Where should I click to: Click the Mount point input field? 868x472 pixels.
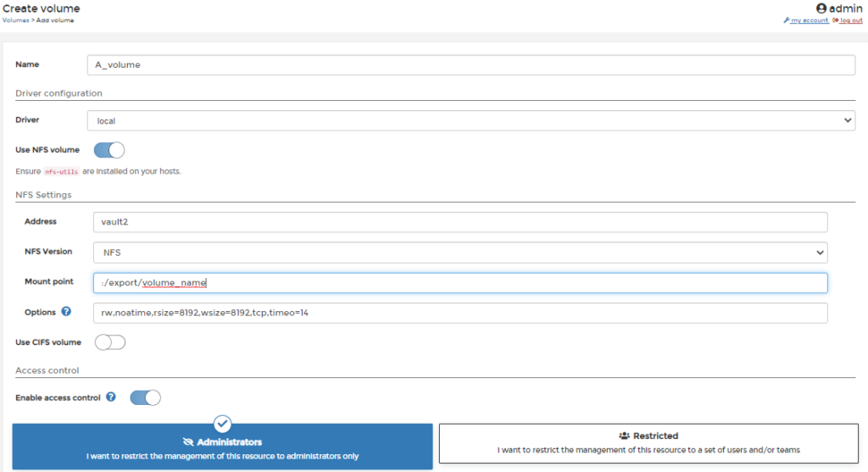point(460,283)
